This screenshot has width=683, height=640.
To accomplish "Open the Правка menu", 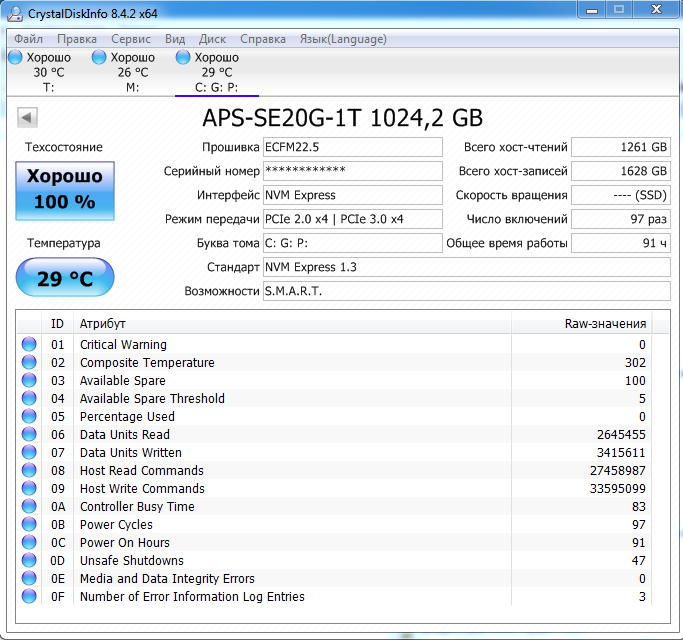I will pyautogui.click(x=77, y=39).
